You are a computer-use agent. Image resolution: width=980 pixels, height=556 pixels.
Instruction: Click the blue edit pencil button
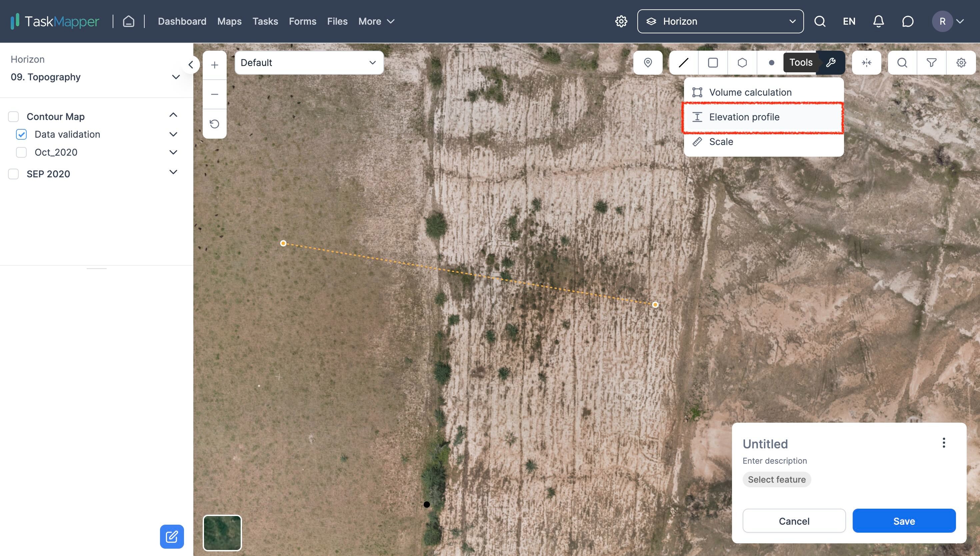(172, 537)
